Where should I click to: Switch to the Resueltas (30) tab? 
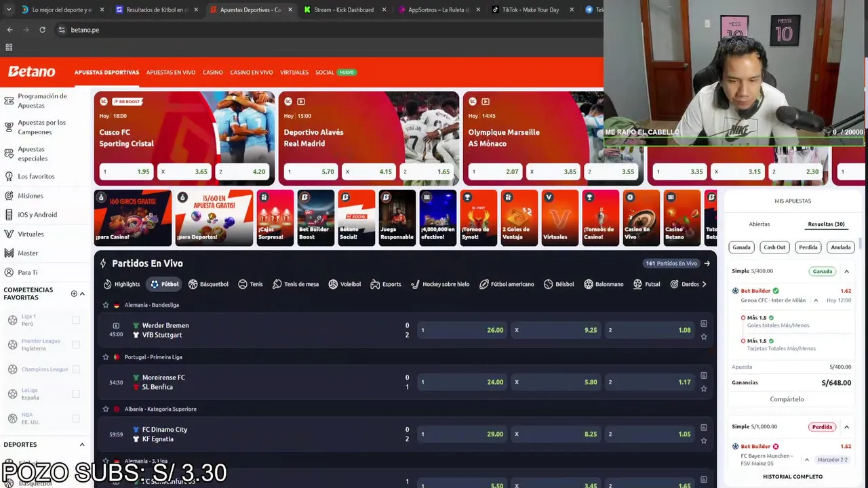coord(826,224)
